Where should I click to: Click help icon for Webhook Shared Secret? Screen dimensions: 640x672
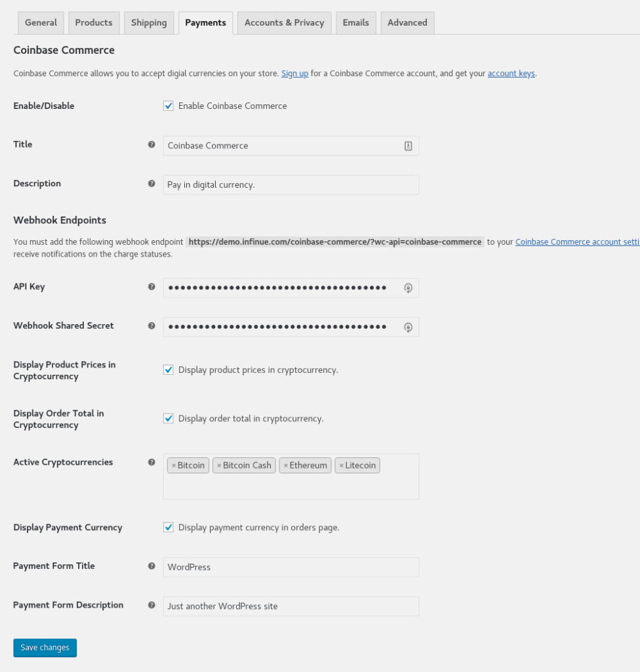pyautogui.click(x=151, y=325)
